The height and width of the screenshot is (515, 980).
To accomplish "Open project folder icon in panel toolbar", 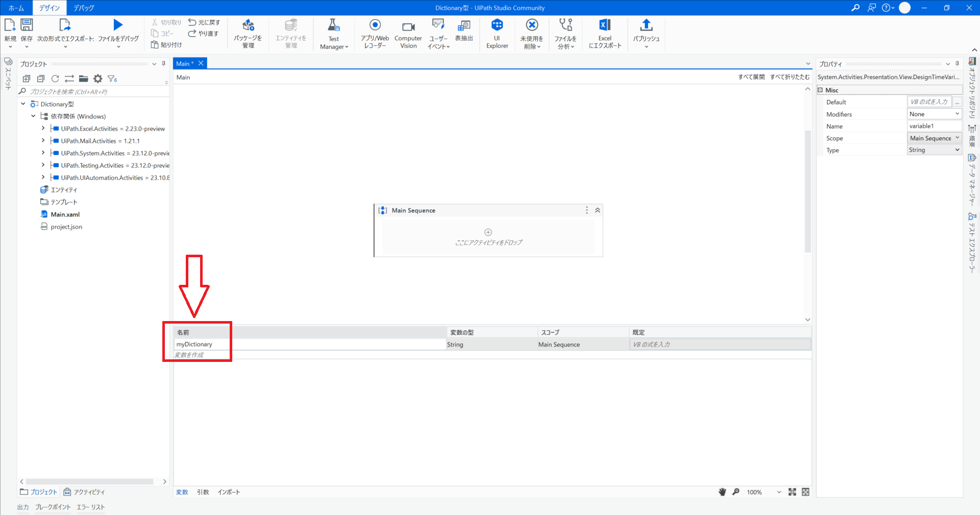I will pos(84,79).
